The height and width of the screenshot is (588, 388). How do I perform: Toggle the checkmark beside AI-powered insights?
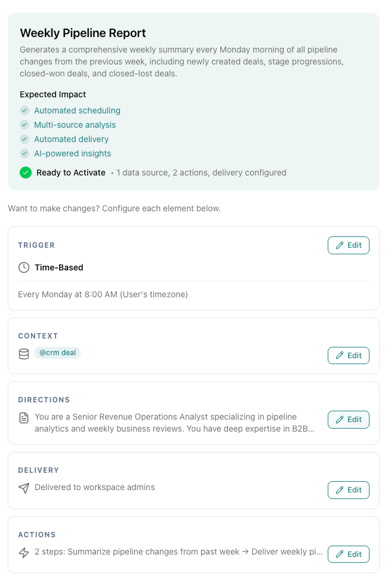[24, 153]
